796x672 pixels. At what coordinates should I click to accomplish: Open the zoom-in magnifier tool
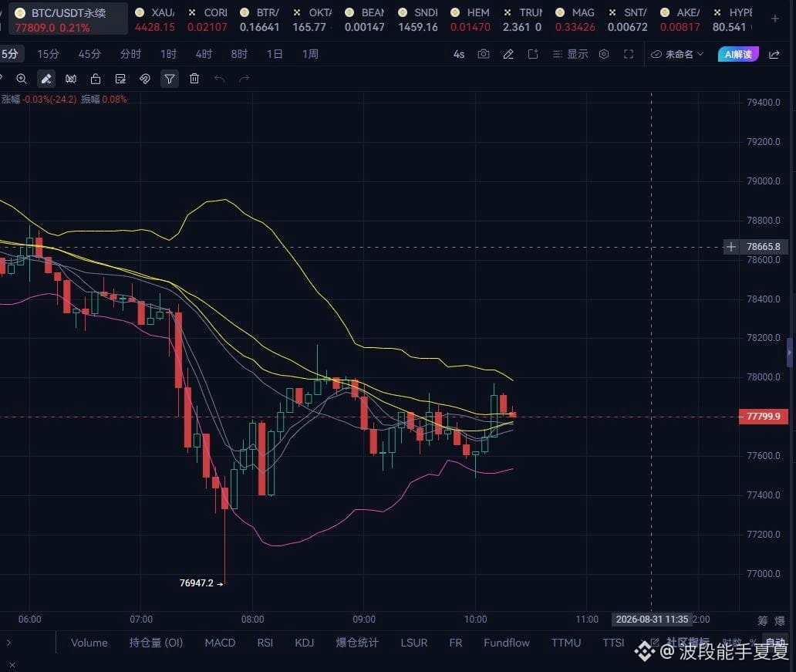(22, 79)
